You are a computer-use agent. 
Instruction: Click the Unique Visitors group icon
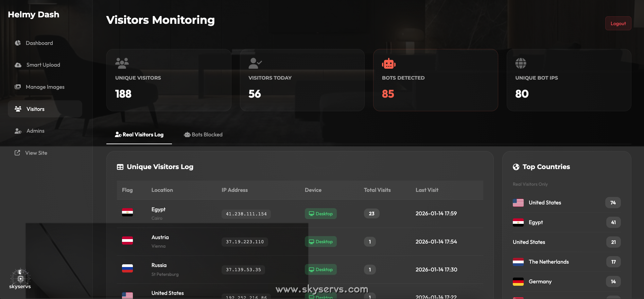(x=122, y=63)
